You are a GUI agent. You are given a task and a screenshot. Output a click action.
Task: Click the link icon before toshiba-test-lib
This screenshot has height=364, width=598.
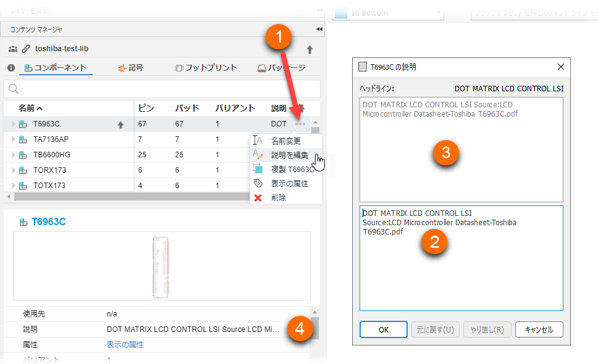click(x=25, y=49)
